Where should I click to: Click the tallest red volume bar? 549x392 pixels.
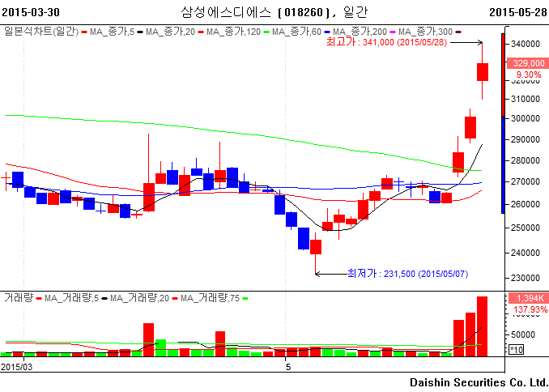(x=482, y=326)
